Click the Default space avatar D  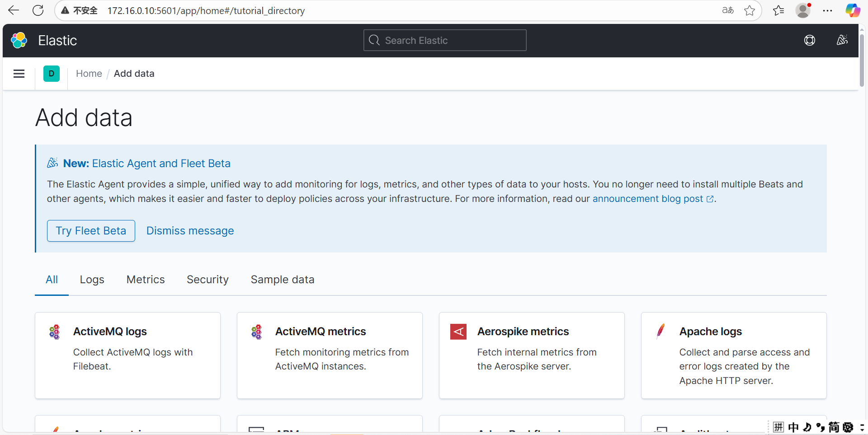coord(52,74)
